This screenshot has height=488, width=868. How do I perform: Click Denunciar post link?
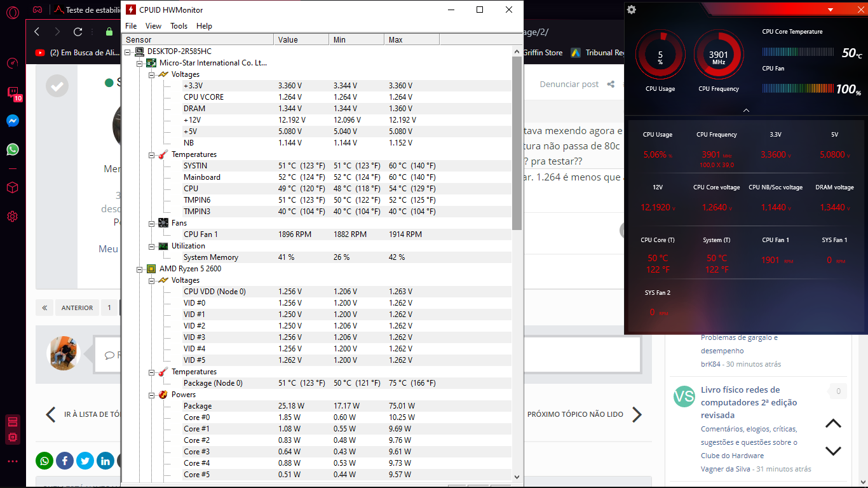pos(569,84)
